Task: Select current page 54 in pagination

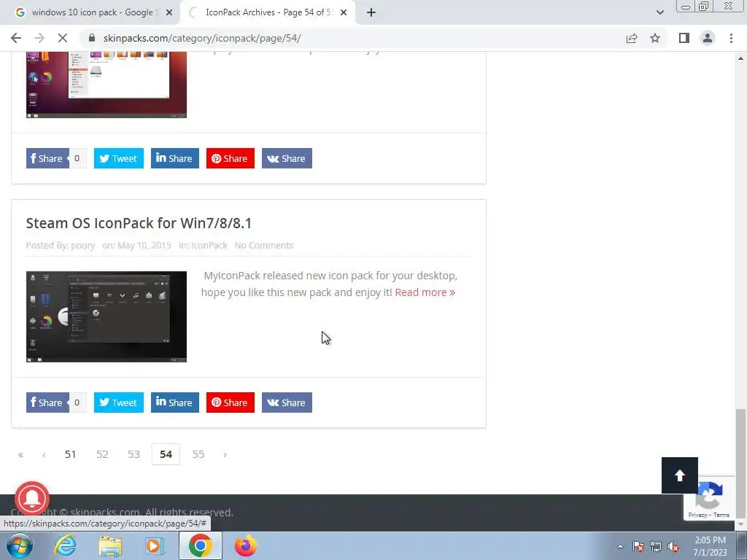Action: (x=166, y=454)
